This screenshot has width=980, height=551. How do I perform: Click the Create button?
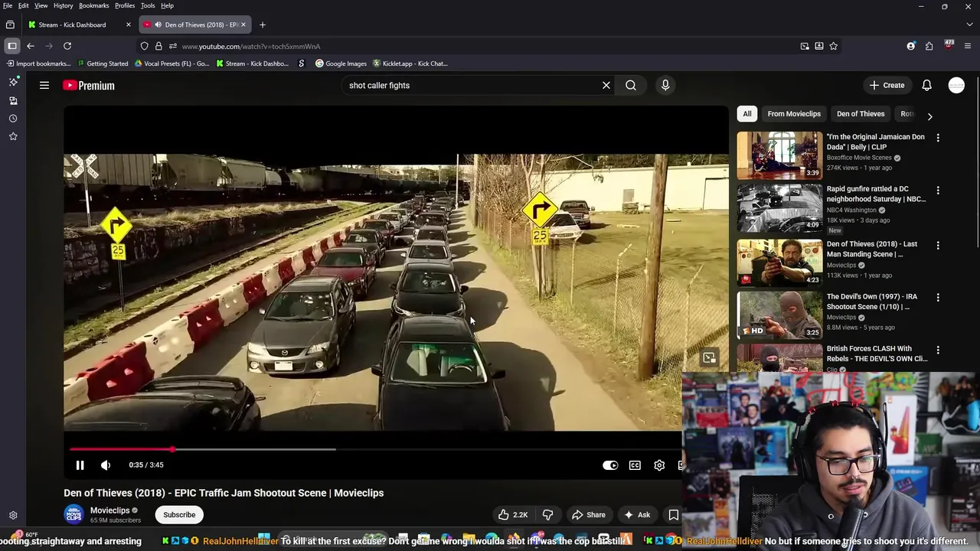pos(887,86)
